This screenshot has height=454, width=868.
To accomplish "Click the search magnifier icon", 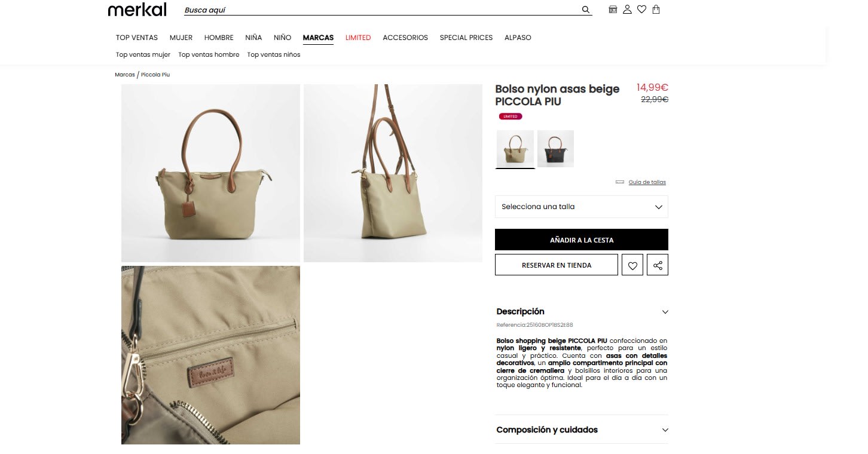I will point(586,10).
